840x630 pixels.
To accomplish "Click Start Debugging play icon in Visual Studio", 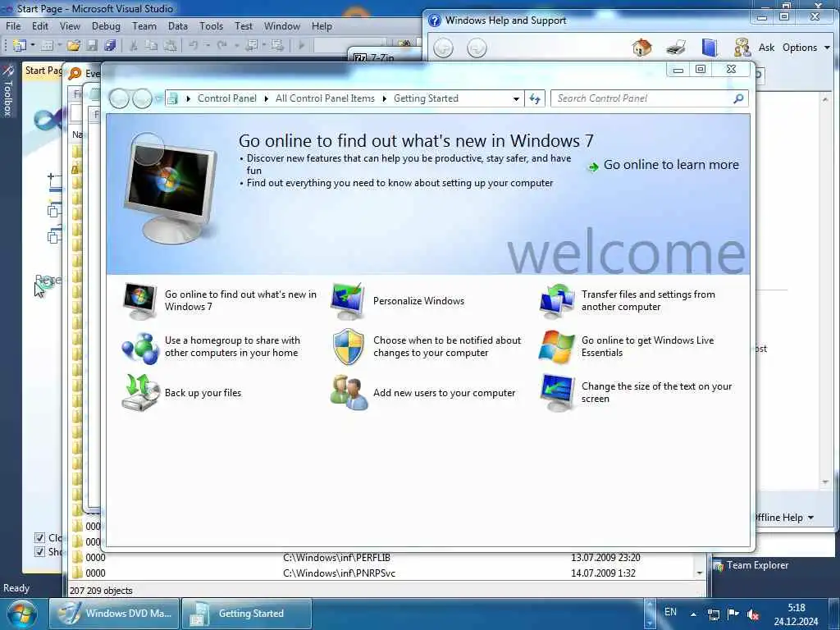I will (x=301, y=46).
